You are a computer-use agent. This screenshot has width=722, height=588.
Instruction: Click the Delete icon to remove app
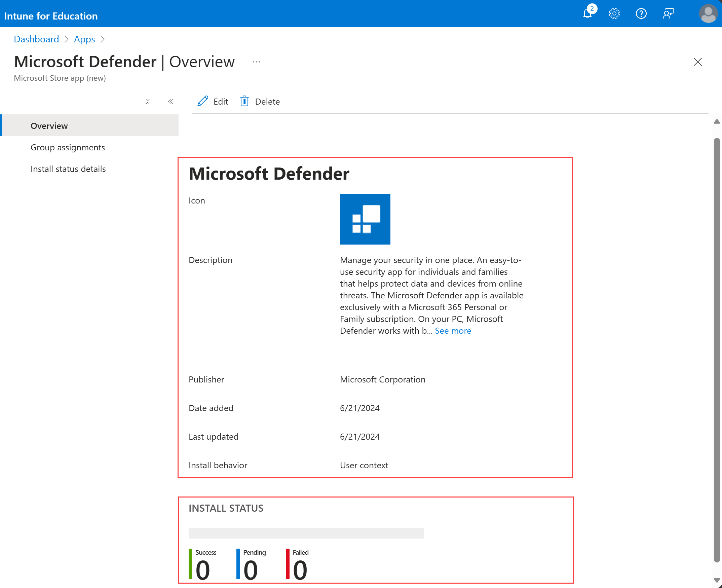[245, 101]
